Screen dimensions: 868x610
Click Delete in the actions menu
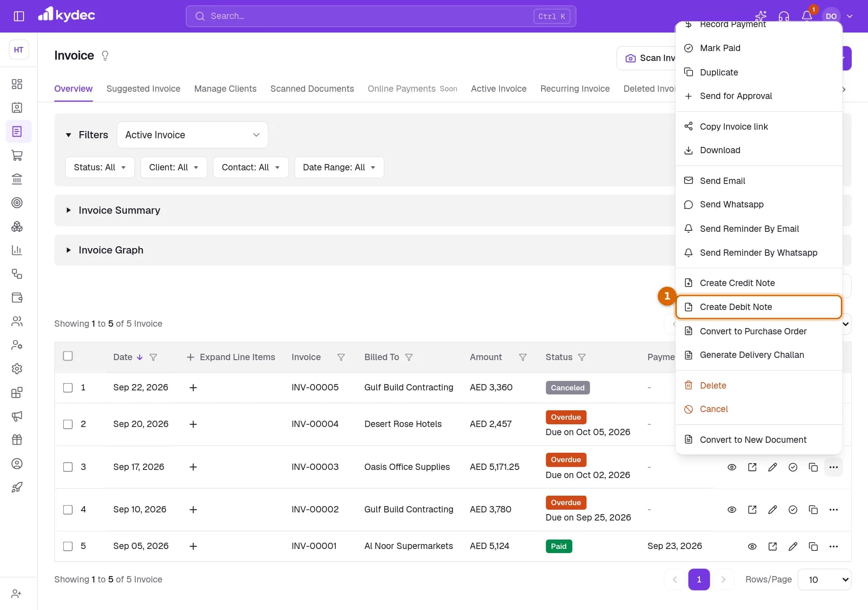[759, 385]
